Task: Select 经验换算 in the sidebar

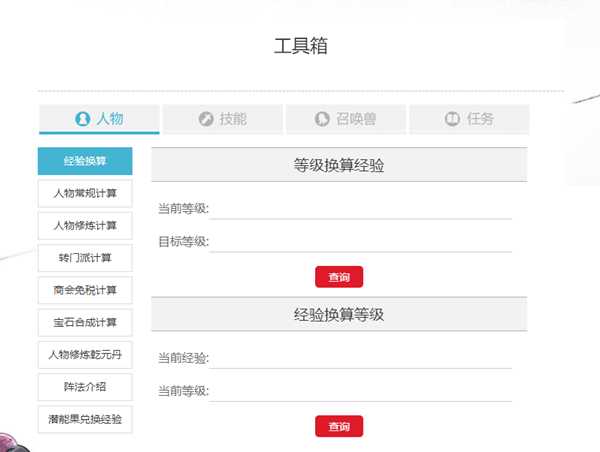Action: click(x=85, y=161)
